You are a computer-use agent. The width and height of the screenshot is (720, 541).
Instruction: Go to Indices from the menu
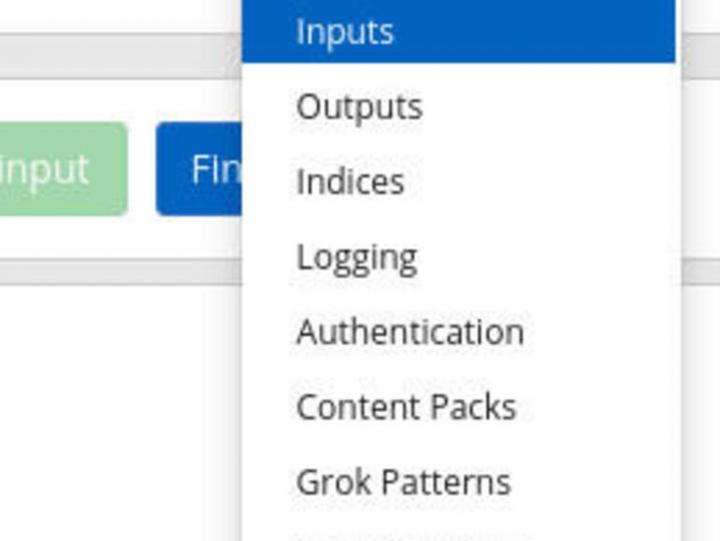click(x=350, y=182)
